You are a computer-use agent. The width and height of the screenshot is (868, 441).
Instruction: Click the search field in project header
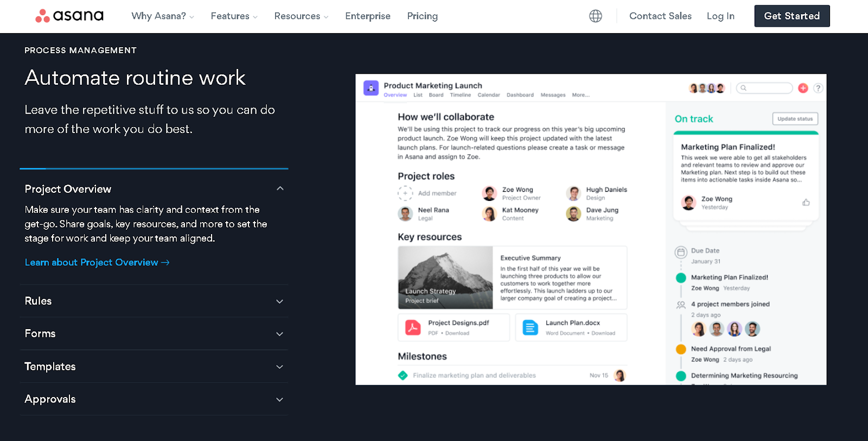pos(764,88)
